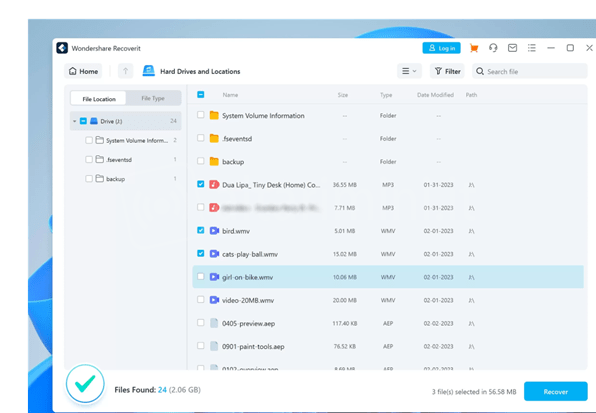Sort by Date Modified column header
The height and width of the screenshot is (413, 596).
(435, 95)
